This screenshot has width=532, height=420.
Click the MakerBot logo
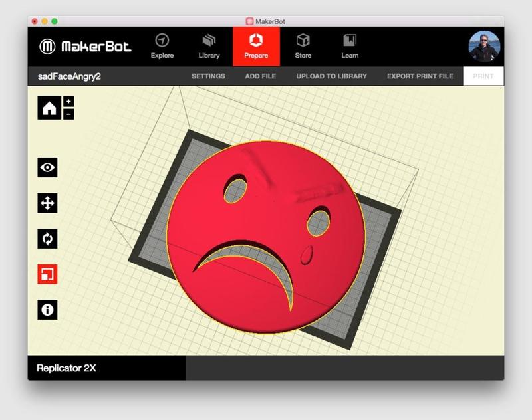coord(85,47)
